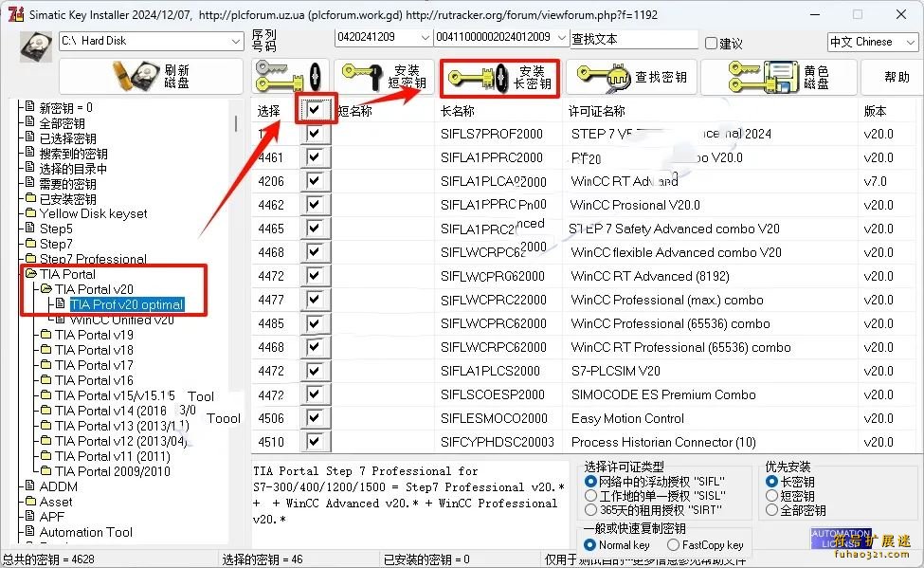Expand the TIA Portal v16 folder
Image resolution: width=924 pixels, height=568 pixels.
(x=94, y=380)
